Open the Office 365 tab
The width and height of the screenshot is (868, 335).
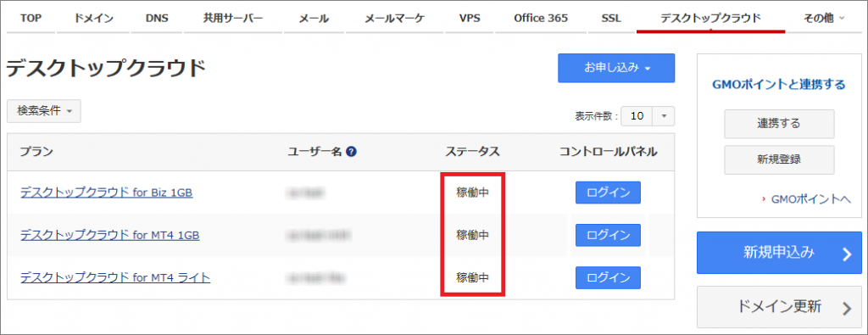click(540, 19)
